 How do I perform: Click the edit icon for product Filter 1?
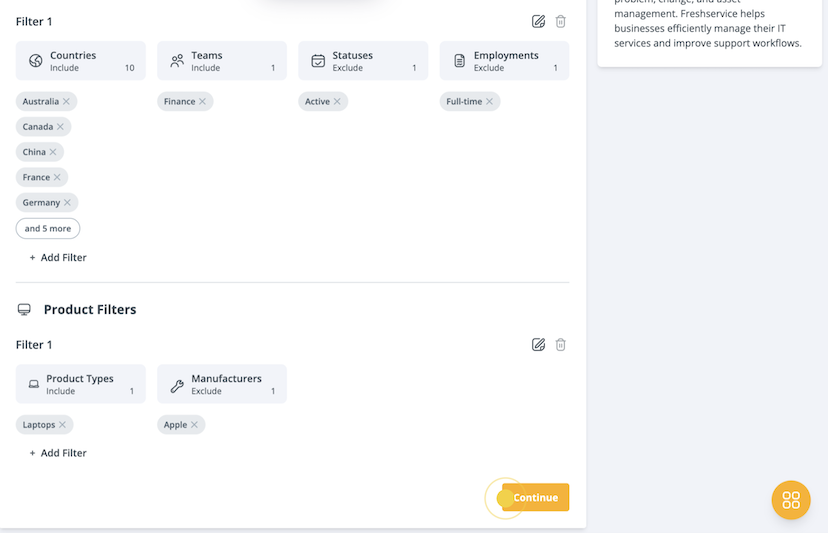tap(538, 344)
